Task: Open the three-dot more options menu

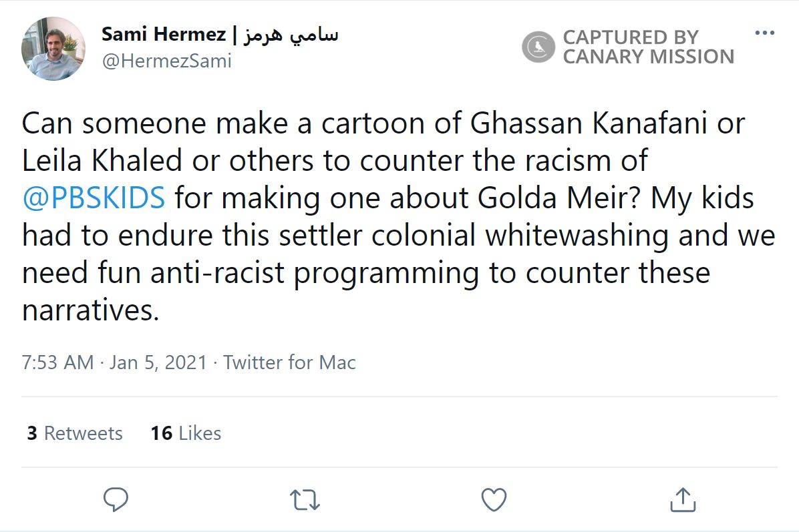Action: 764,33
